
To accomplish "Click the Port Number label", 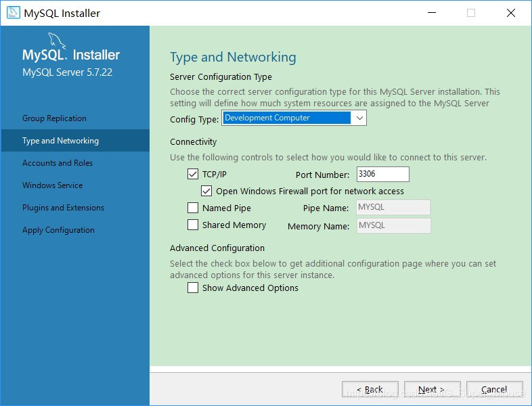I will click(322, 175).
